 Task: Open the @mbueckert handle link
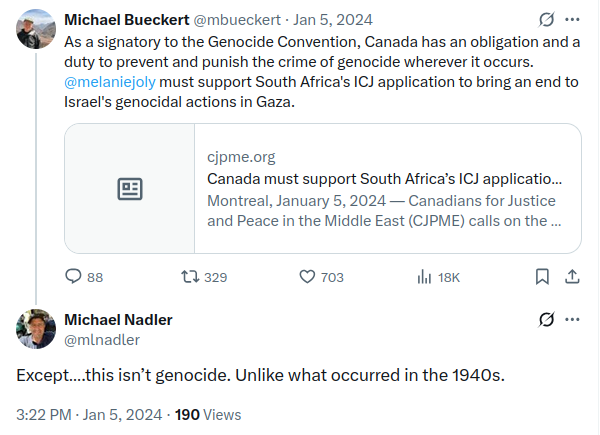pyautogui.click(x=237, y=20)
